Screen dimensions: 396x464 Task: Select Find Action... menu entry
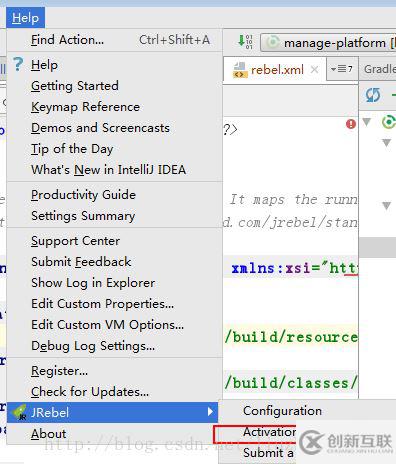click(x=114, y=40)
